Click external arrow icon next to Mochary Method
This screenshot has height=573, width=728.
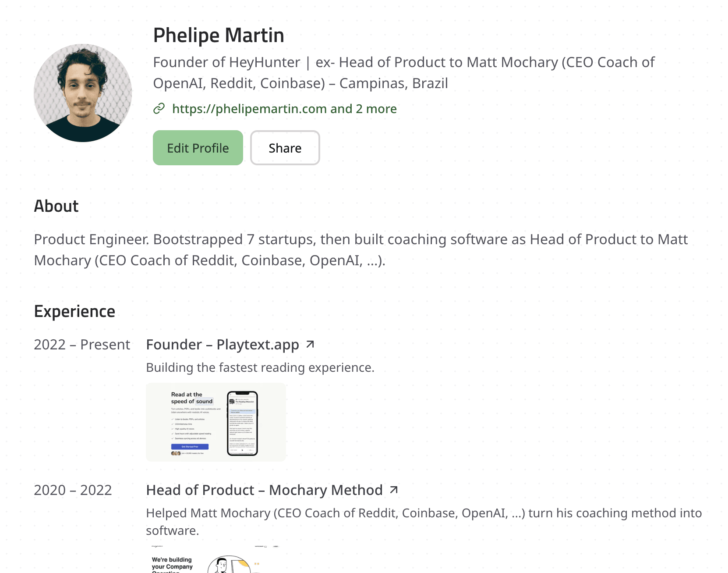click(x=394, y=490)
